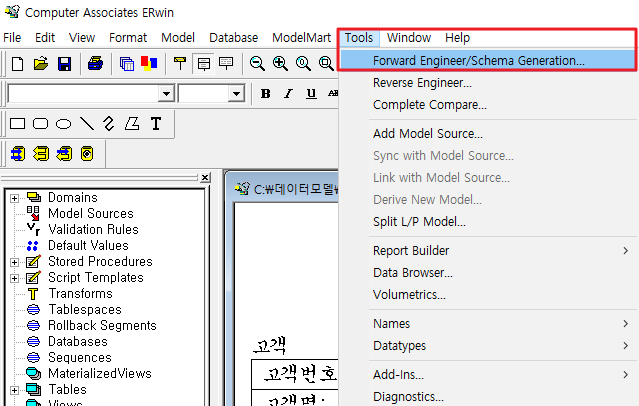Click the Zoom Out magnifier icon
639x406 pixels.
pyautogui.click(x=257, y=64)
